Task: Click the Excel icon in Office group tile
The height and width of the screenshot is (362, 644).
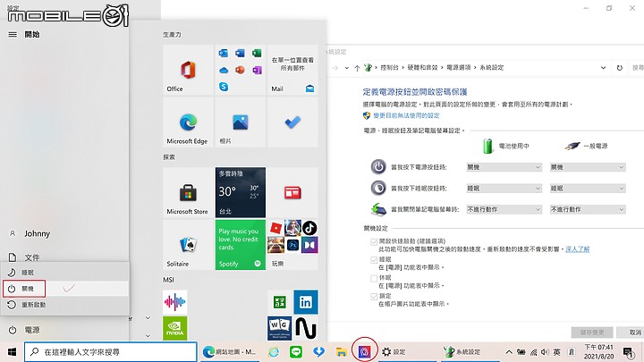Action: coord(257,53)
